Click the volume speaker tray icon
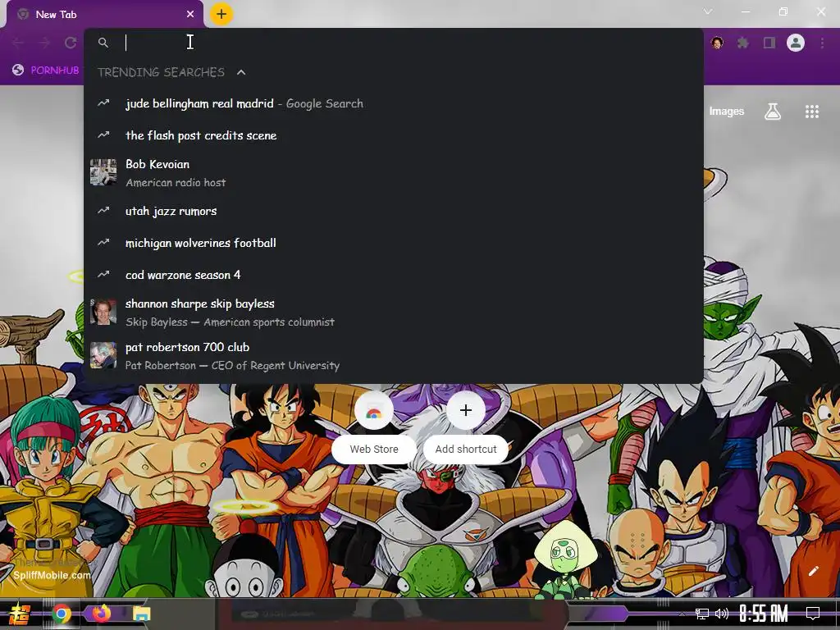840x630 pixels. (722, 614)
